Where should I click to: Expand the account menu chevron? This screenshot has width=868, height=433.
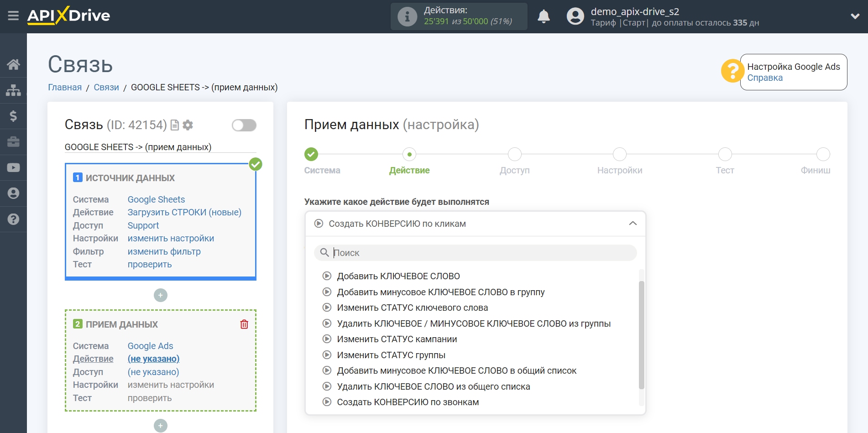(855, 16)
